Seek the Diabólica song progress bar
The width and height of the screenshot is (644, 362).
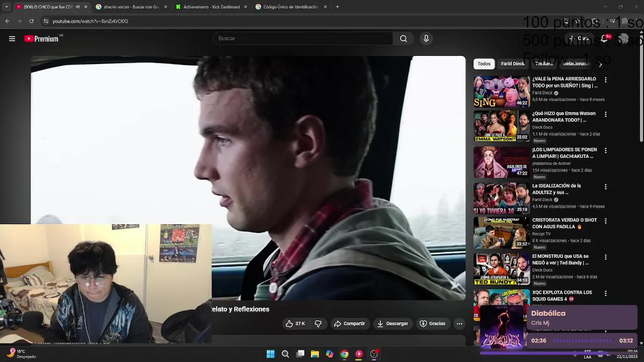[583, 341]
